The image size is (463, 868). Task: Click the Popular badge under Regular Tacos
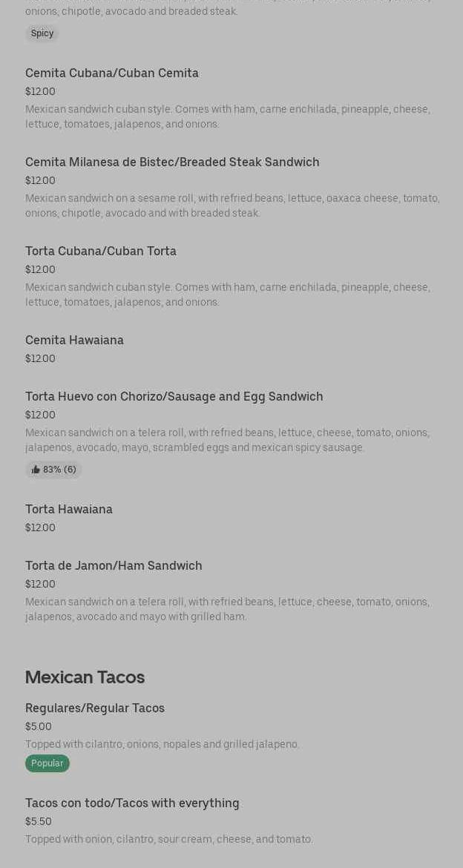click(x=47, y=763)
